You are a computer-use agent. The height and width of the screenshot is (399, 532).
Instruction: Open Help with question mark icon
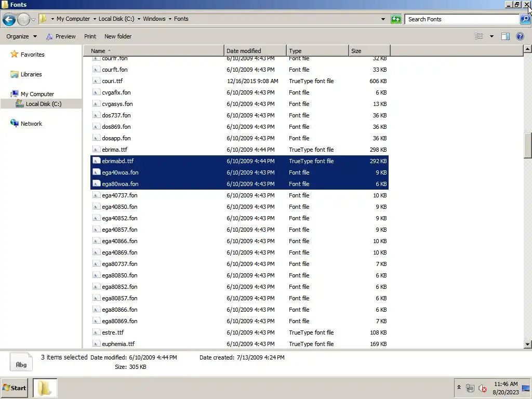(520, 36)
